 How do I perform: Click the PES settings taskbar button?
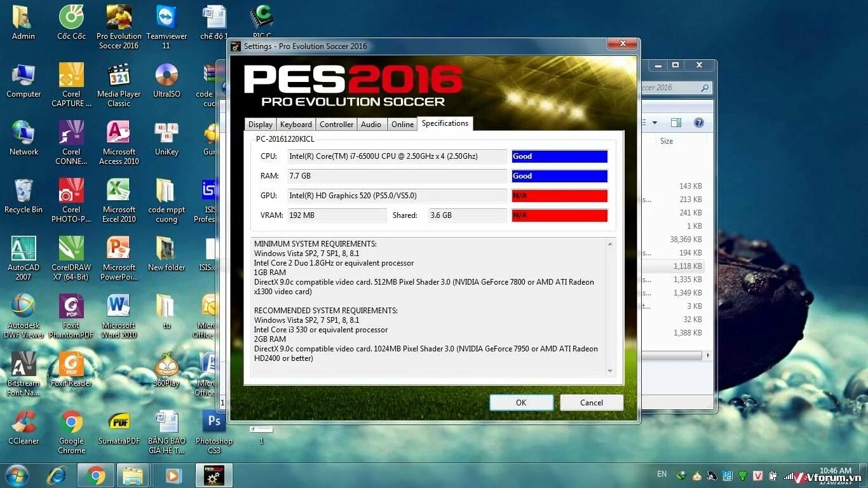point(214,475)
